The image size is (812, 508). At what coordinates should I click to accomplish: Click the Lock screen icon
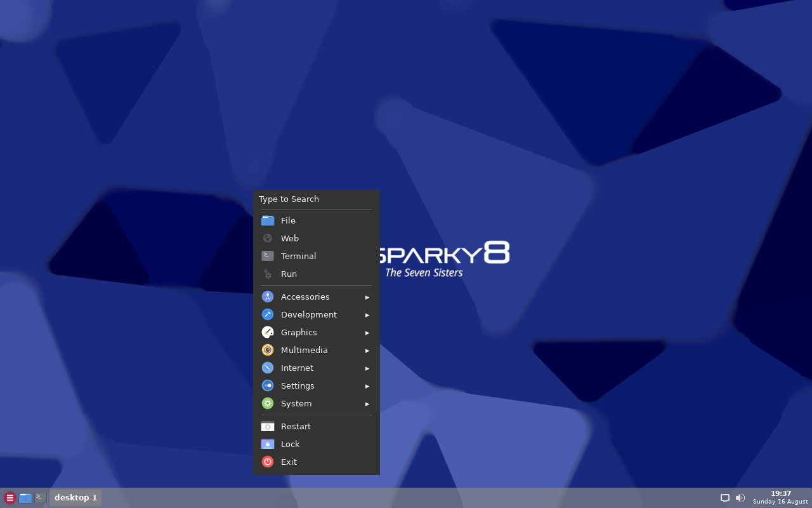coord(268,444)
